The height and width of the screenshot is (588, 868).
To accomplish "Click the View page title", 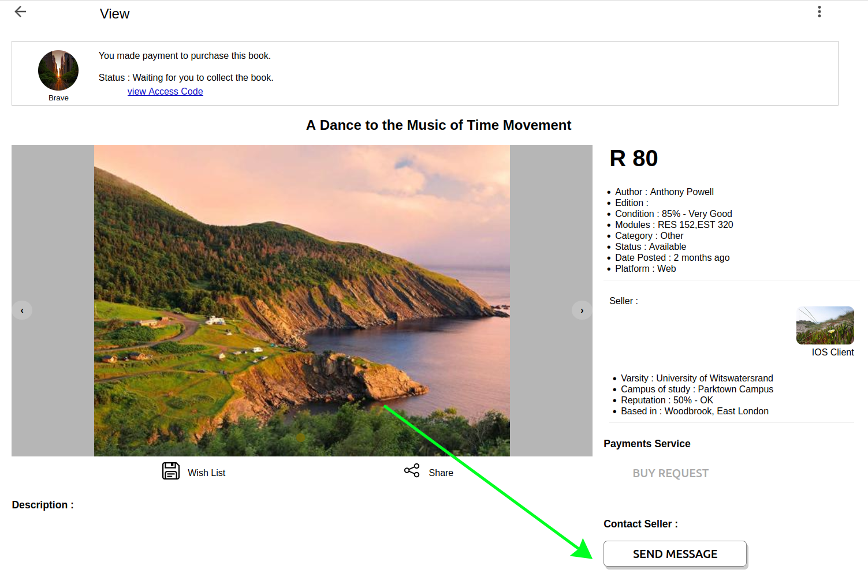I will point(114,14).
